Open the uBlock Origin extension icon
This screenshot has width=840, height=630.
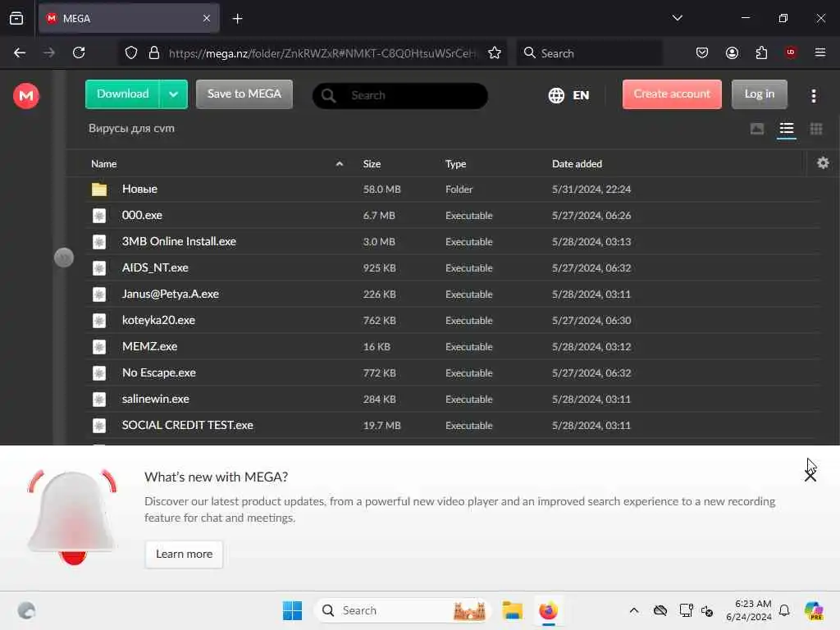point(791,52)
